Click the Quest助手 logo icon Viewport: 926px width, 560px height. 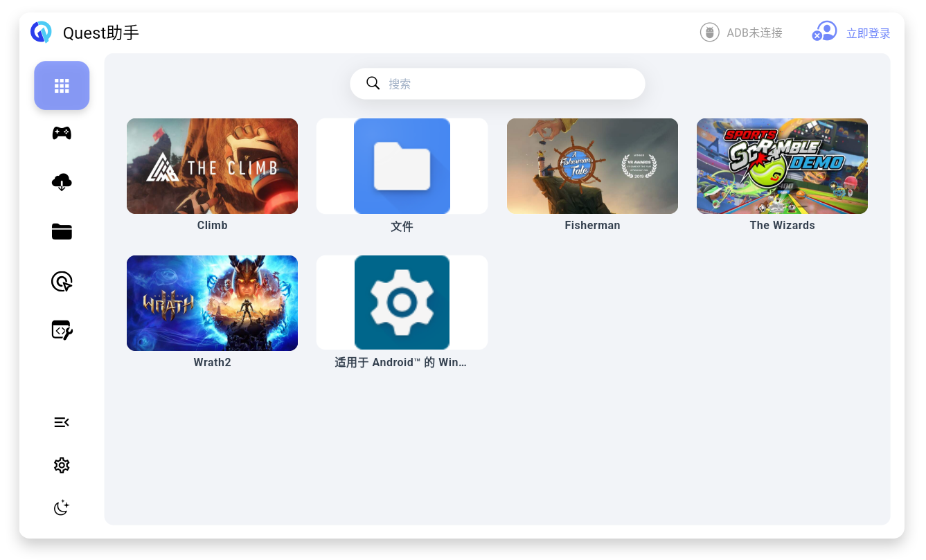pos(42,32)
